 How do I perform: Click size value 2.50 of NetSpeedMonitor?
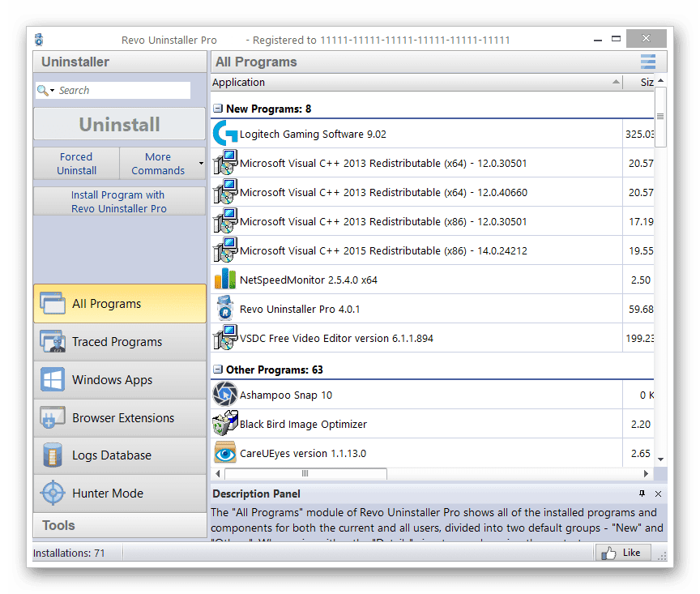(x=641, y=280)
